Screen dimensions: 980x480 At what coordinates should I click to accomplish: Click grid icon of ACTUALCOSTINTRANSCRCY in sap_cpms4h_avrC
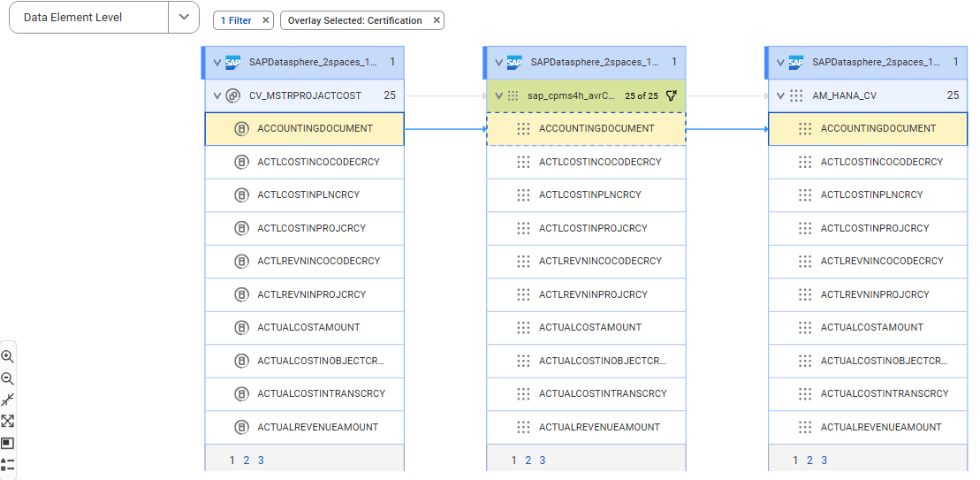click(524, 393)
